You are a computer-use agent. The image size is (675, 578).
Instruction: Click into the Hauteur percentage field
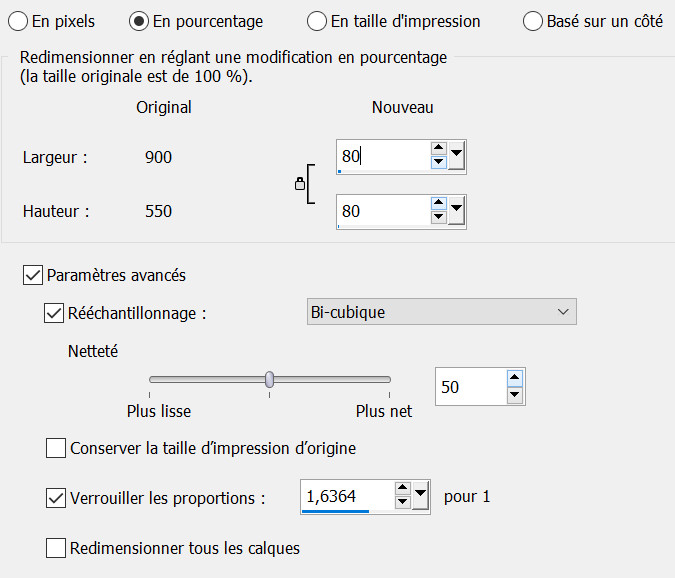[x=382, y=212]
